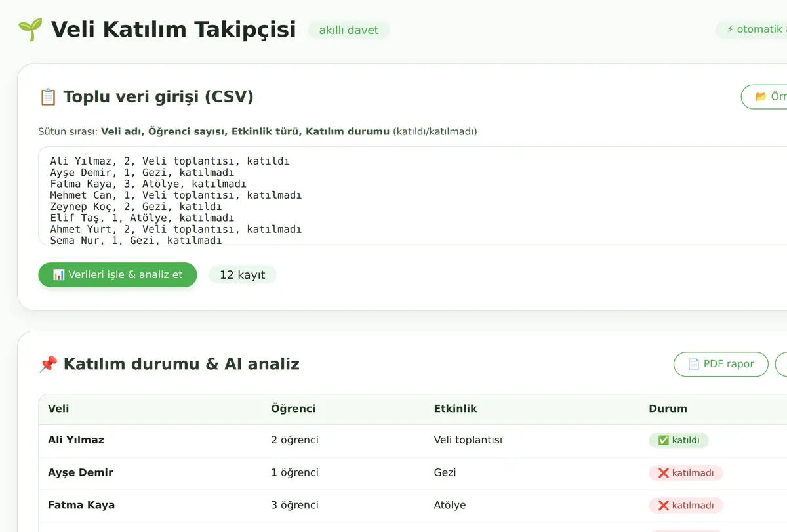Image resolution: width=787 pixels, height=532 pixels.
Task: Click the "12 kayıt" record count badge
Action: (x=243, y=275)
